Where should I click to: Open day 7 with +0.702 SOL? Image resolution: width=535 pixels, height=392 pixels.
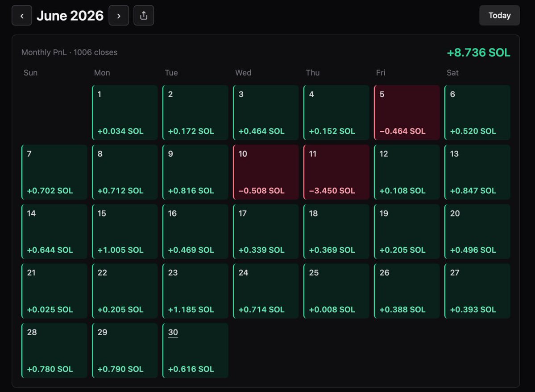54,172
